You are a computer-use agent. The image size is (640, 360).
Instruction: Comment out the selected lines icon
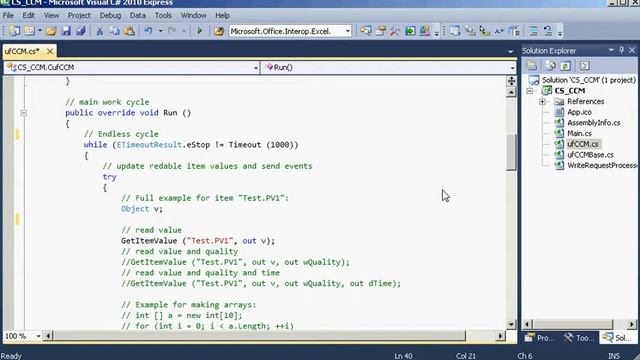coord(533,31)
